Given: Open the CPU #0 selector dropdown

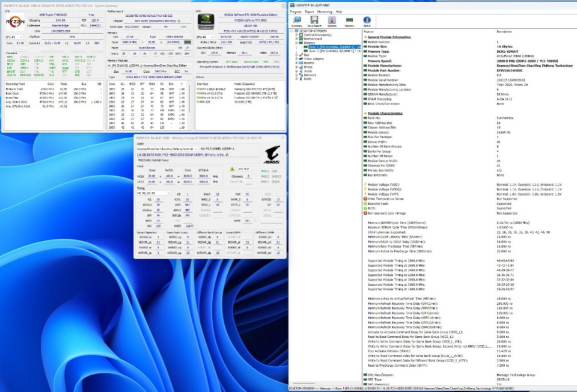Looking at the screenshot, I should click(14, 37).
